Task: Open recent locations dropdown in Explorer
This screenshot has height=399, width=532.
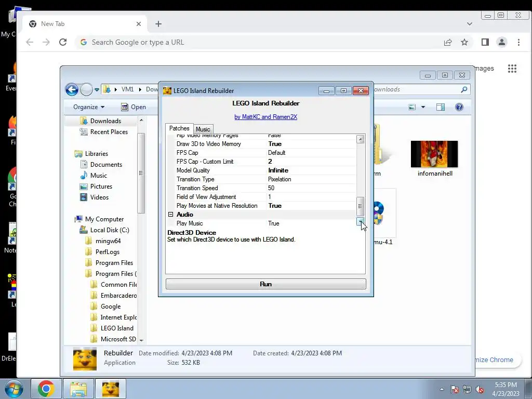Action: [x=97, y=90]
